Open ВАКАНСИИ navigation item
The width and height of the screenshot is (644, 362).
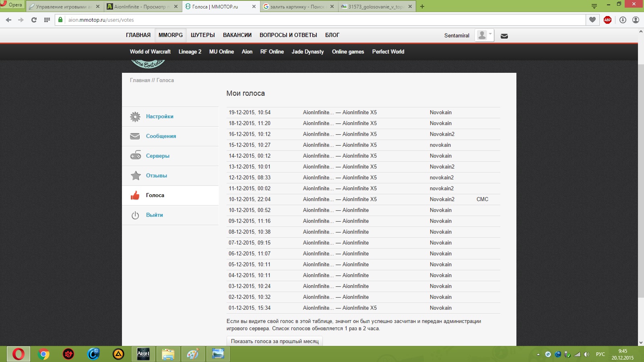[237, 35]
